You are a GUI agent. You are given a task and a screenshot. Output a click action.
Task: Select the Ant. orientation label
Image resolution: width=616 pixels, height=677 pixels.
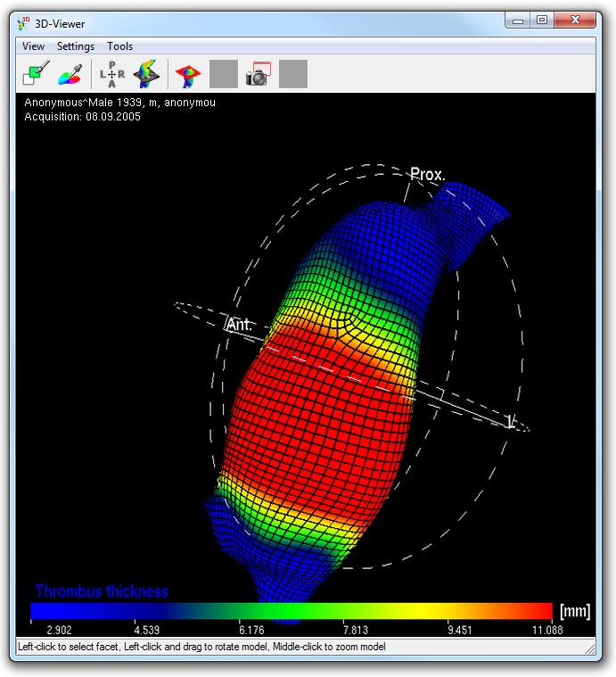click(x=239, y=325)
